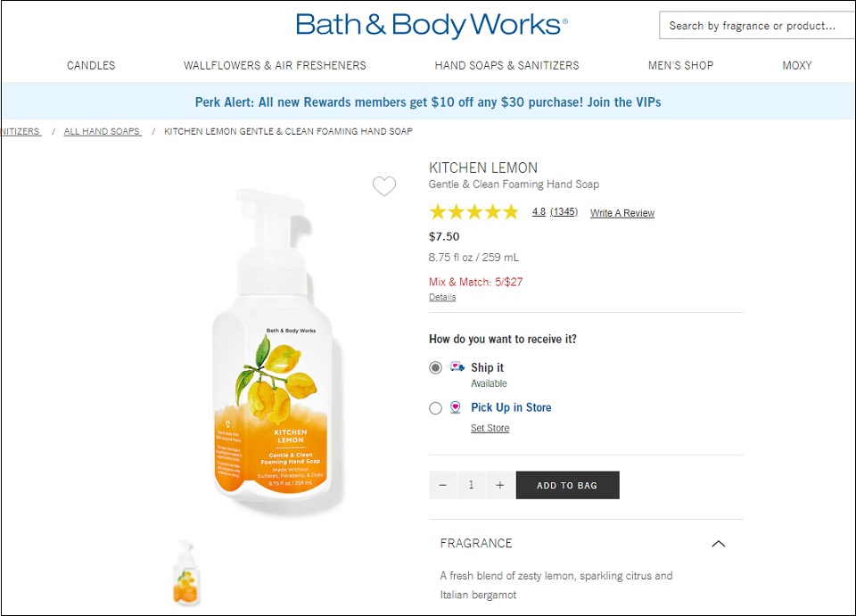Screen dimensions: 856x616
Task: Click the Bath & Body Works logo
Action: 432,25
